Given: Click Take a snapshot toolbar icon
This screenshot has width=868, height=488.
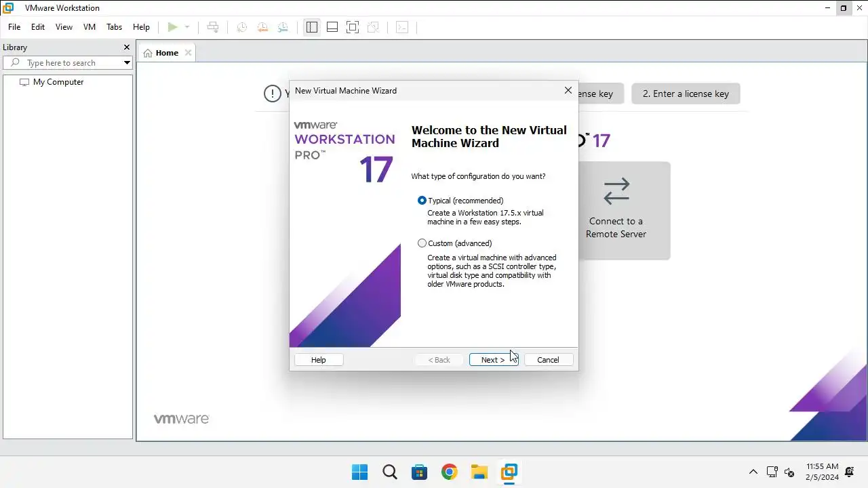Looking at the screenshot, I should (241, 27).
